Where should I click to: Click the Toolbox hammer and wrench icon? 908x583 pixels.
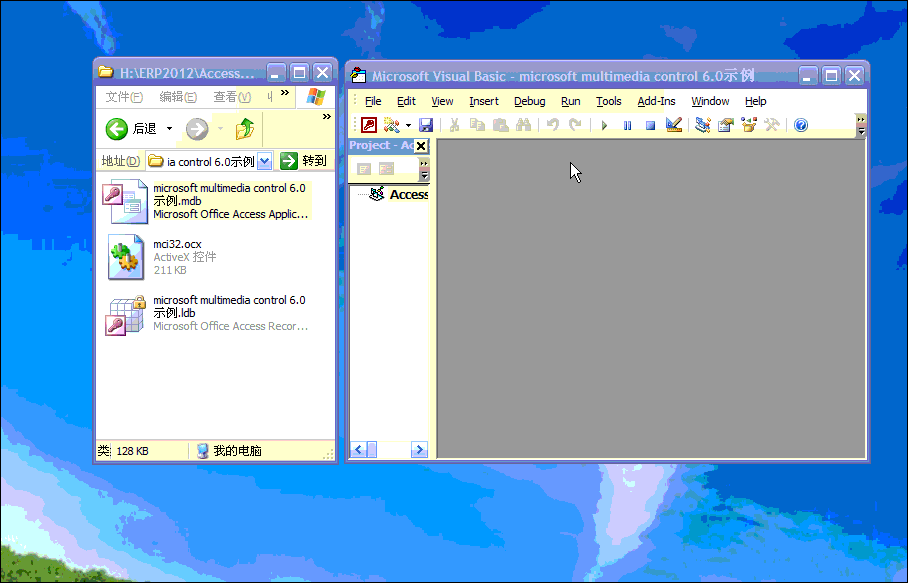pos(772,125)
